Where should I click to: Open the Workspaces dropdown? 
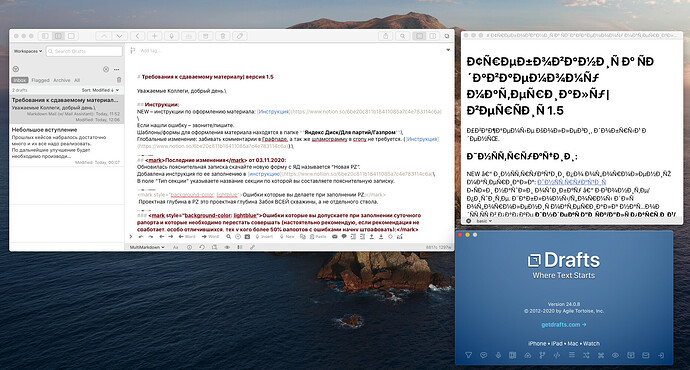(x=27, y=51)
